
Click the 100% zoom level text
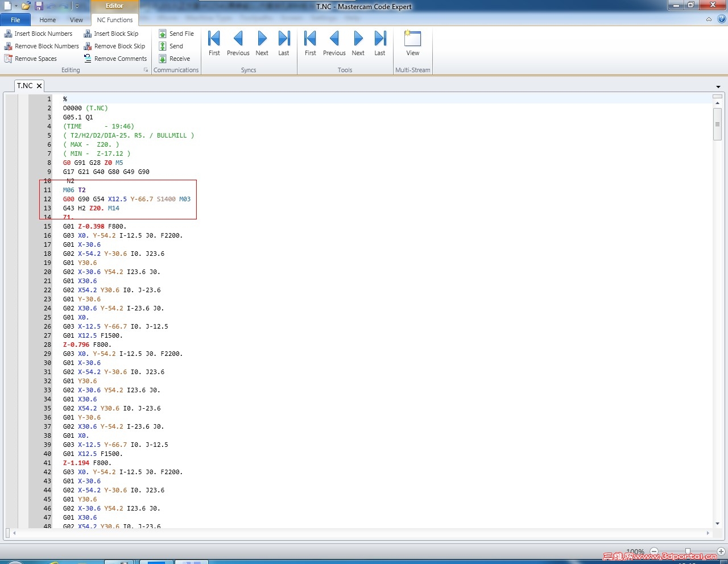pyautogui.click(x=635, y=551)
